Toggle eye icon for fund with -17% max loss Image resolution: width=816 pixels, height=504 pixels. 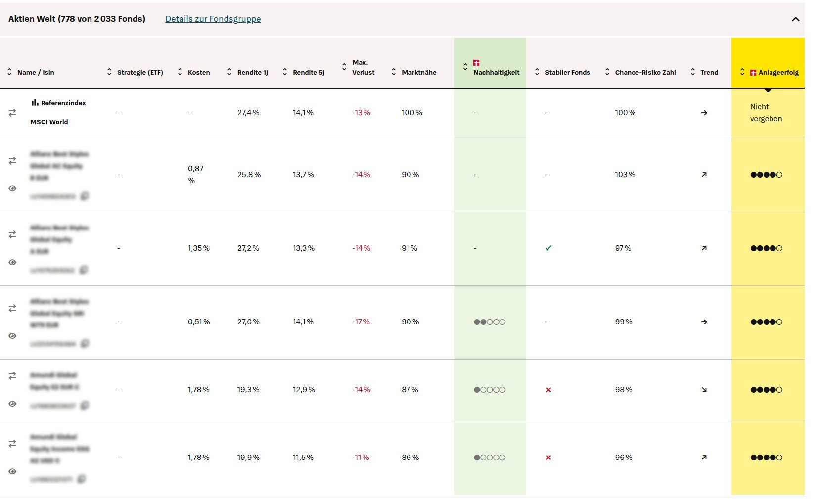[x=12, y=336]
